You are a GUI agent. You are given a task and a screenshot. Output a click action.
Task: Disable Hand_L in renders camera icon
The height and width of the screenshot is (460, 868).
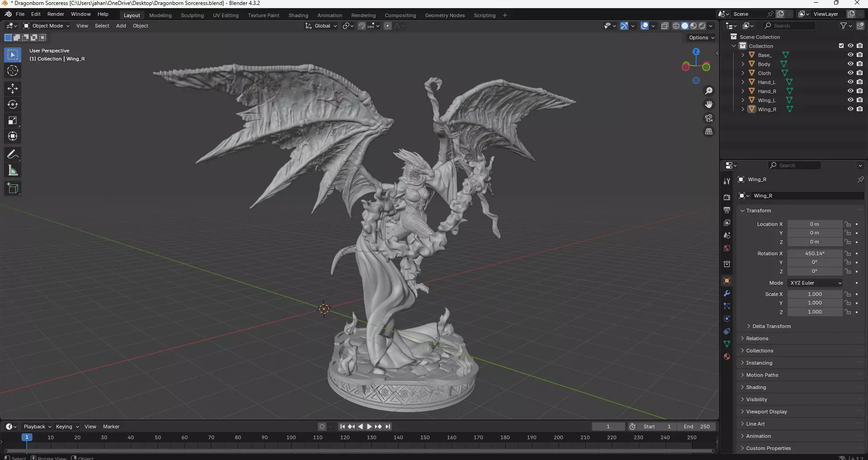[860, 82]
